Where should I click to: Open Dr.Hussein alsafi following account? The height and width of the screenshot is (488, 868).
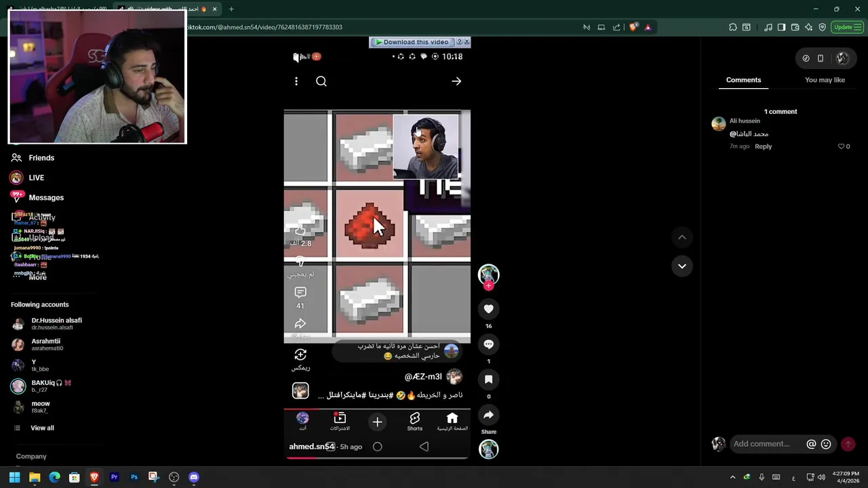tap(56, 324)
